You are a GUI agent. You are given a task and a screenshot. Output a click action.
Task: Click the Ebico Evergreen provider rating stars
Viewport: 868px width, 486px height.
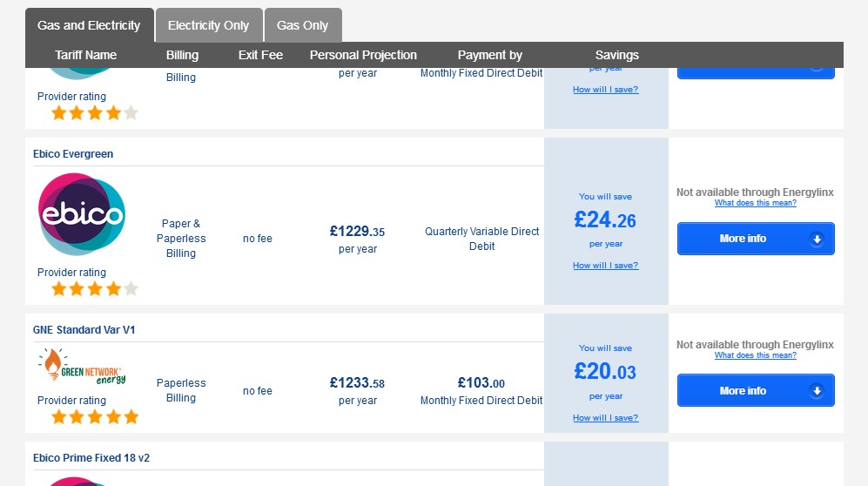94,288
